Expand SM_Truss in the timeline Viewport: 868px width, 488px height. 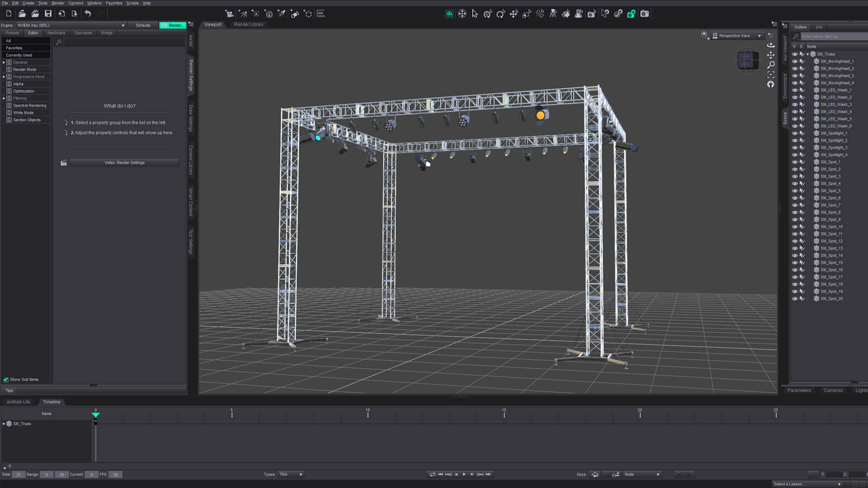coord(4,424)
